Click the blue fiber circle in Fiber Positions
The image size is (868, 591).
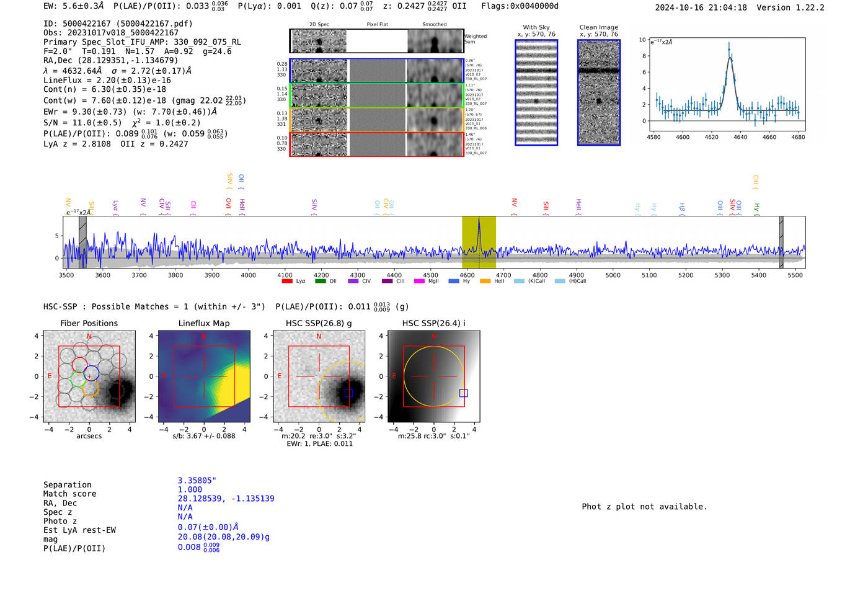pyautogui.click(x=92, y=373)
